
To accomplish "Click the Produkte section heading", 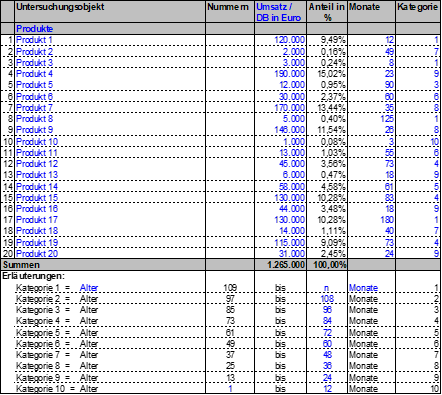I will (34, 29).
